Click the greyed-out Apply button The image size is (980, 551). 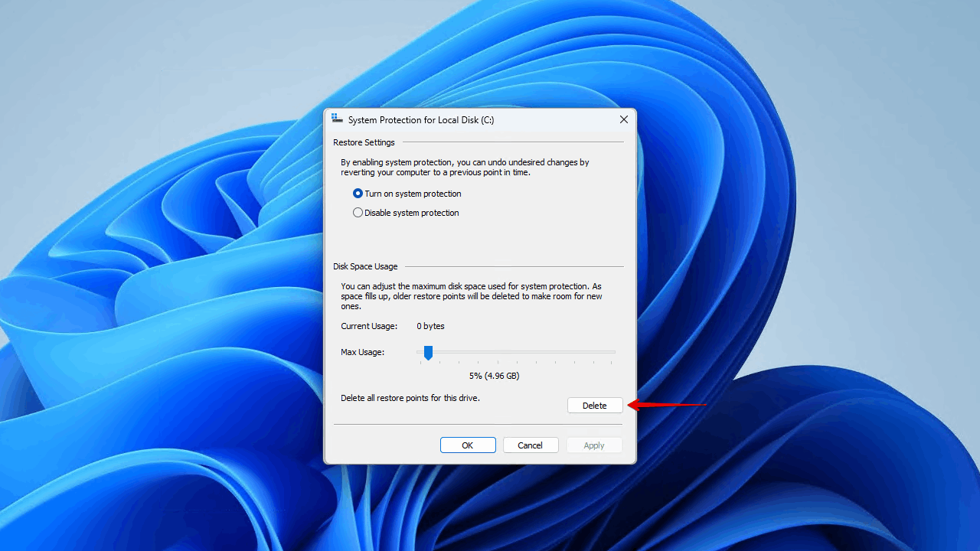tap(594, 445)
